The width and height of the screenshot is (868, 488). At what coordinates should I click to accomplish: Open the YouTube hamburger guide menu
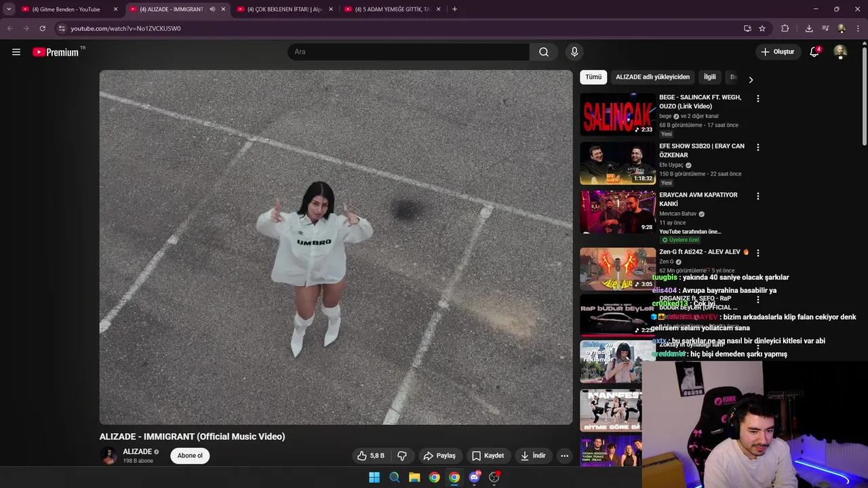pos(16,52)
